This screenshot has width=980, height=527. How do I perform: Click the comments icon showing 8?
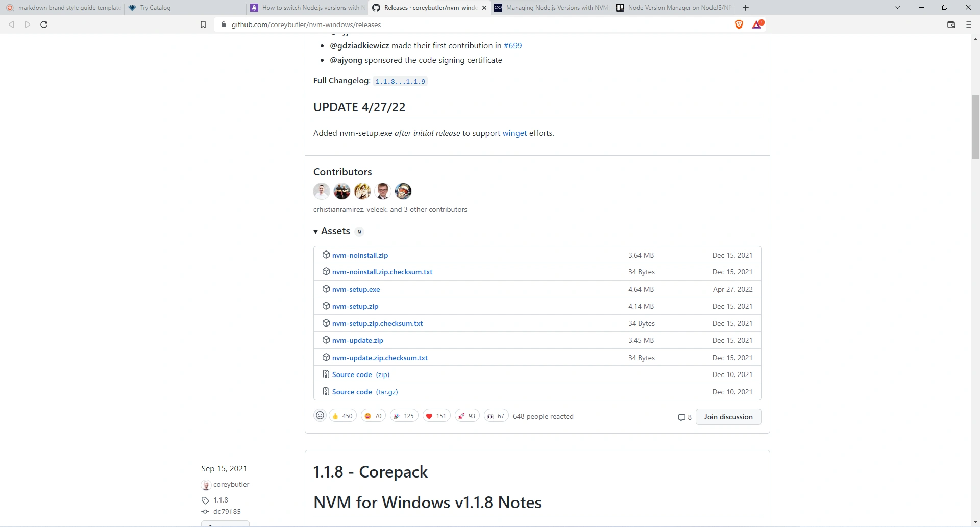(x=684, y=417)
